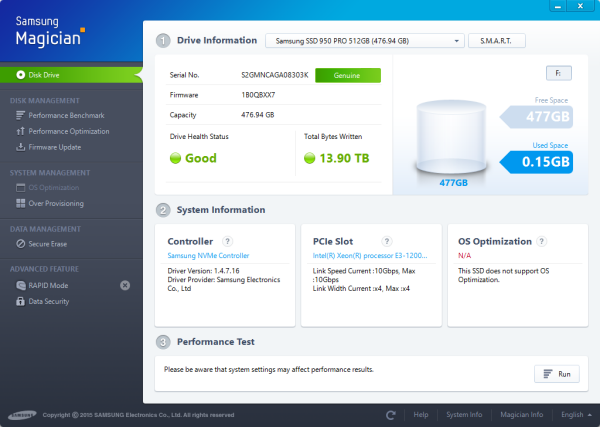
Task: Click the help icon beside OS Optimization heading
Action: (541, 241)
